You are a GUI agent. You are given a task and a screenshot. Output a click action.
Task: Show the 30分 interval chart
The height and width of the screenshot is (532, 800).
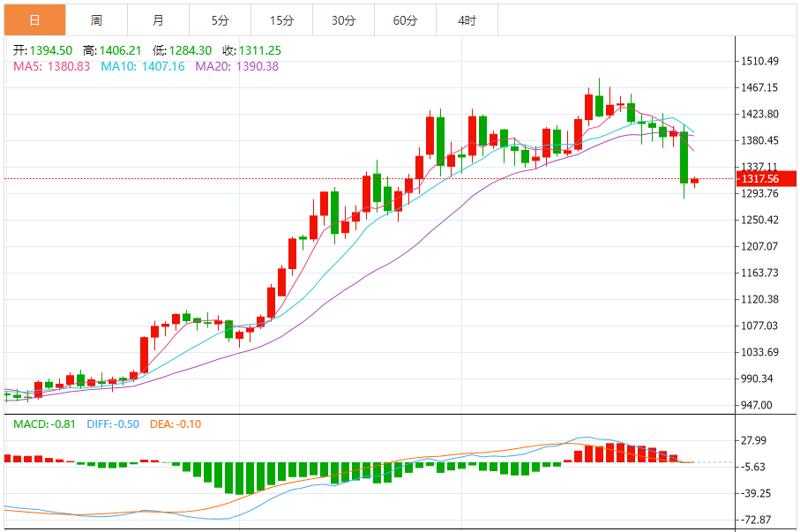[343, 19]
